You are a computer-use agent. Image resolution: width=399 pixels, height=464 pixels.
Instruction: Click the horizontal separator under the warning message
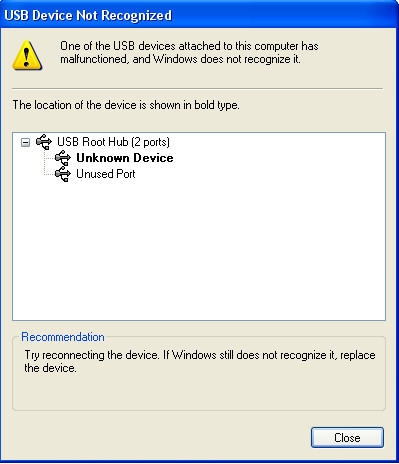point(197,89)
